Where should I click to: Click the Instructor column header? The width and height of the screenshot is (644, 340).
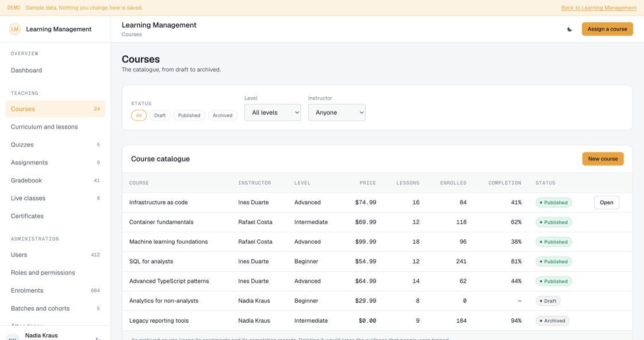(255, 183)
